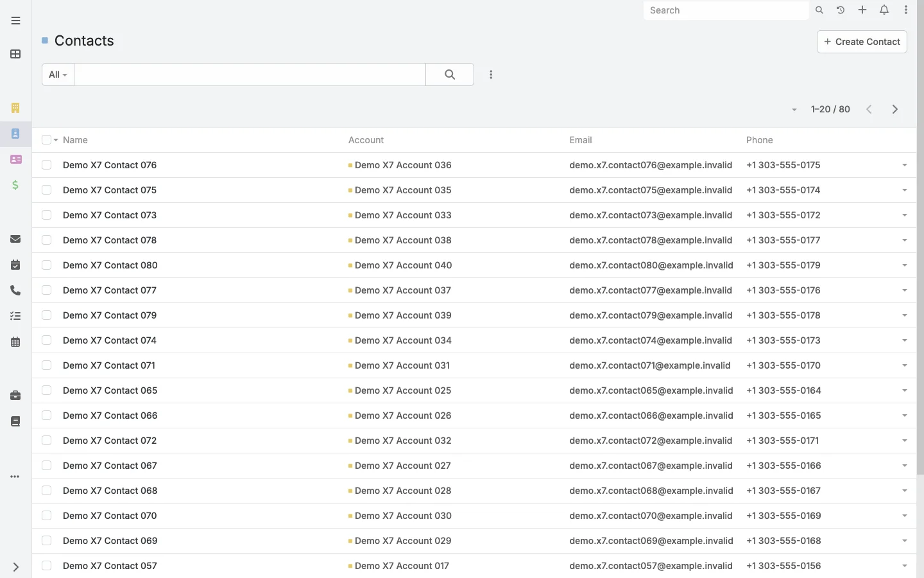Select checkbox for Demo X7 Contact 076
Screen dimensions: 924x578
pos(46,165)
